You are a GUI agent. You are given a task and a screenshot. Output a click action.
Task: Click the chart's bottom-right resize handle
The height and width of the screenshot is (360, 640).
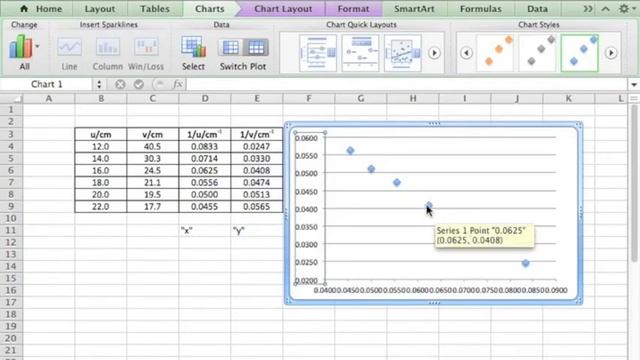[x=580, y=301]
